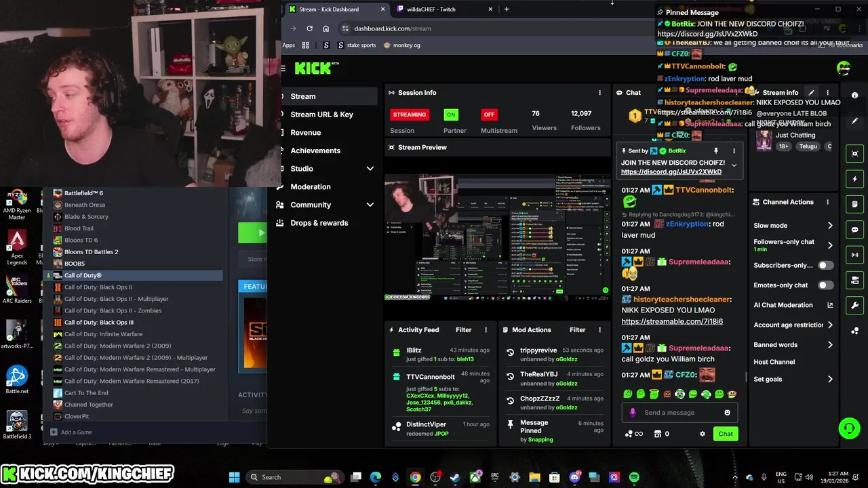The height and width of the screenshot is (488, 868).
Task: Open Discord from the taskbar
Action: 574,477
